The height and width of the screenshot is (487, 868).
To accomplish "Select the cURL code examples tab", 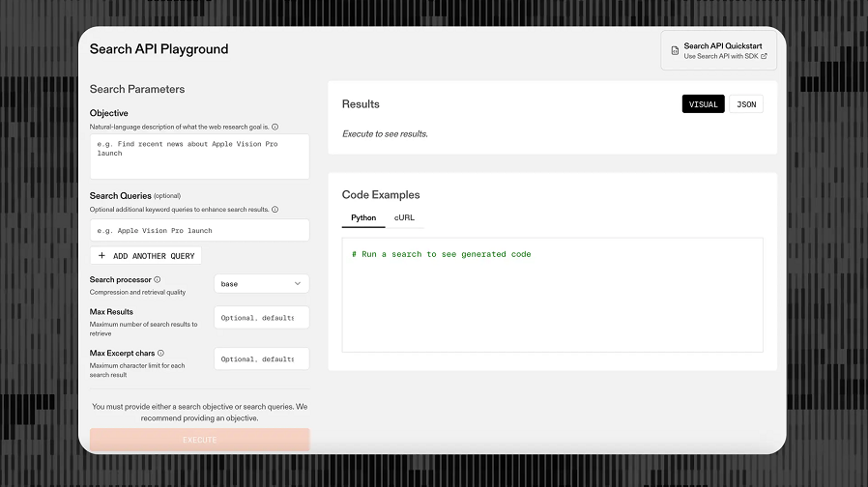I will pos(404,218).
